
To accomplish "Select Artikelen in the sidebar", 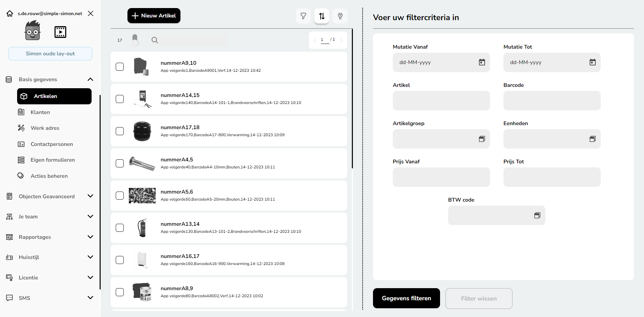I will [54, 96].
